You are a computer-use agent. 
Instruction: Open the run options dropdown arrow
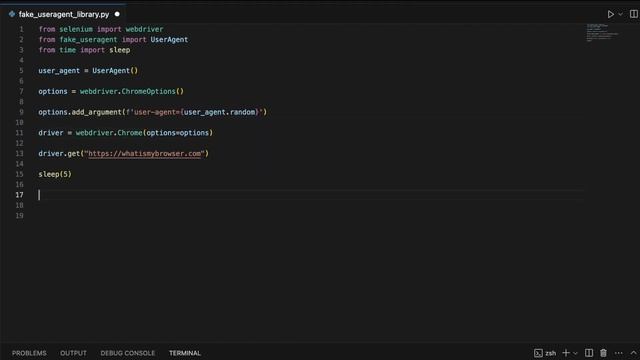tap(620, 14)
